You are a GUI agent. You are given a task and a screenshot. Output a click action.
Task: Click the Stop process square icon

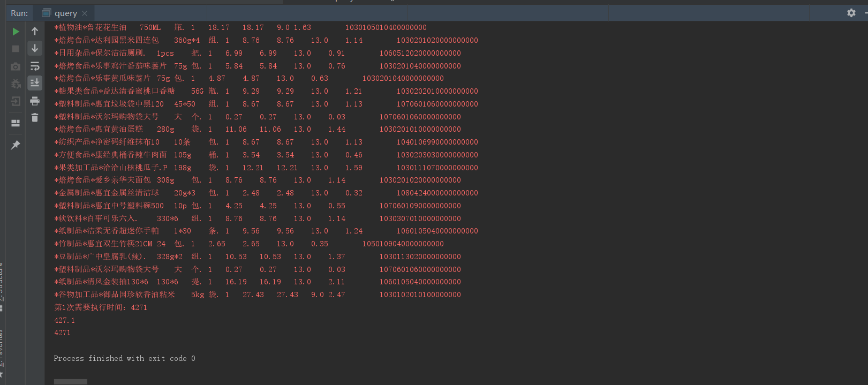16,49
